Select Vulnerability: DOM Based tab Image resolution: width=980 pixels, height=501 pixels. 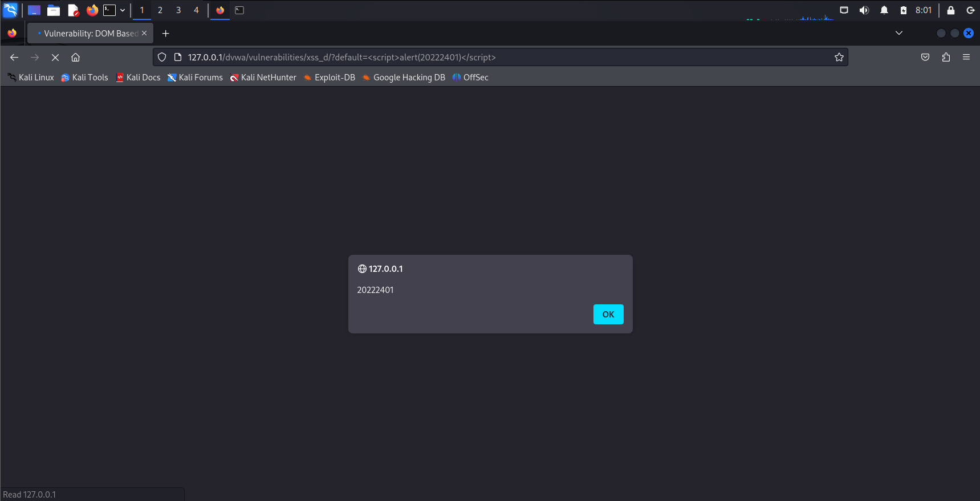(90, 33)
